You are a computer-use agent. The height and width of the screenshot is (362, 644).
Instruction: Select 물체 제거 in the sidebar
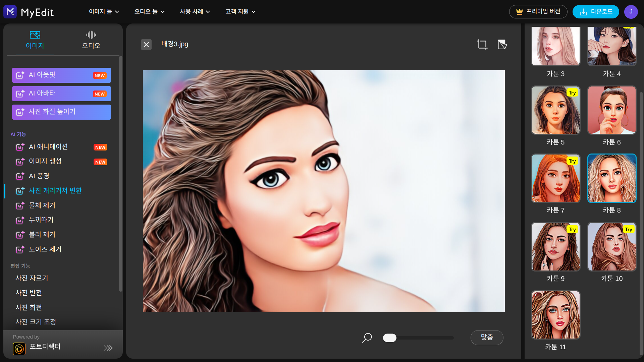click(42, 205)
